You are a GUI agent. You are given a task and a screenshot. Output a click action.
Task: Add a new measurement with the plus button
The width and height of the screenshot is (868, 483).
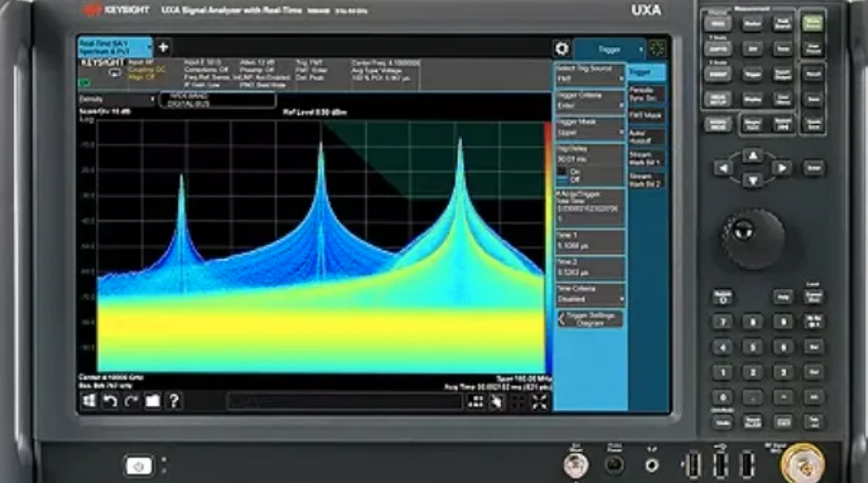pyautogui.click(x=165, y=48)
